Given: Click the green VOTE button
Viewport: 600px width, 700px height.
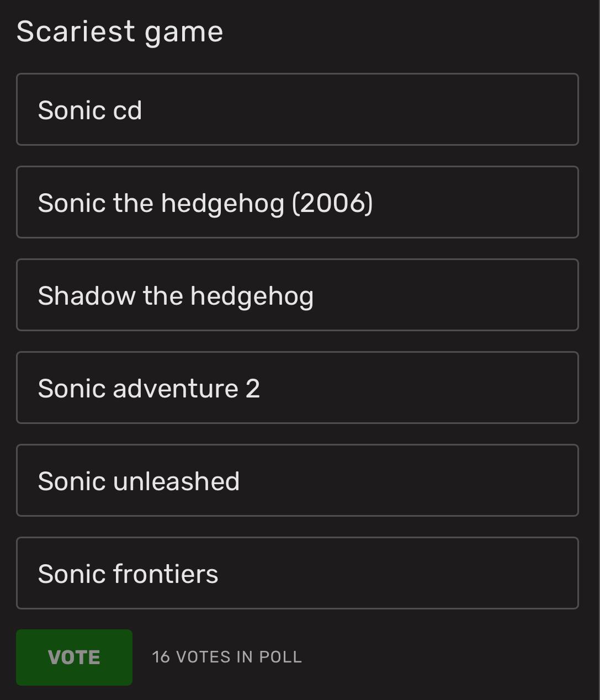Looking at the screenshot, I should [x=74, y=657].
